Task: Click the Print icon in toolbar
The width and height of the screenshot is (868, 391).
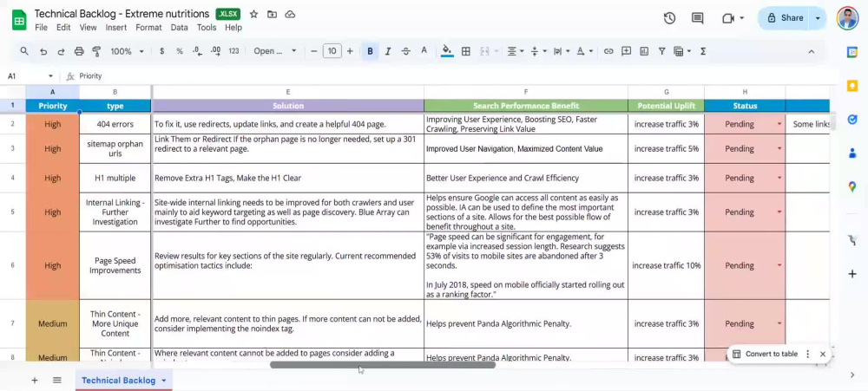Action: coord(79,51)
